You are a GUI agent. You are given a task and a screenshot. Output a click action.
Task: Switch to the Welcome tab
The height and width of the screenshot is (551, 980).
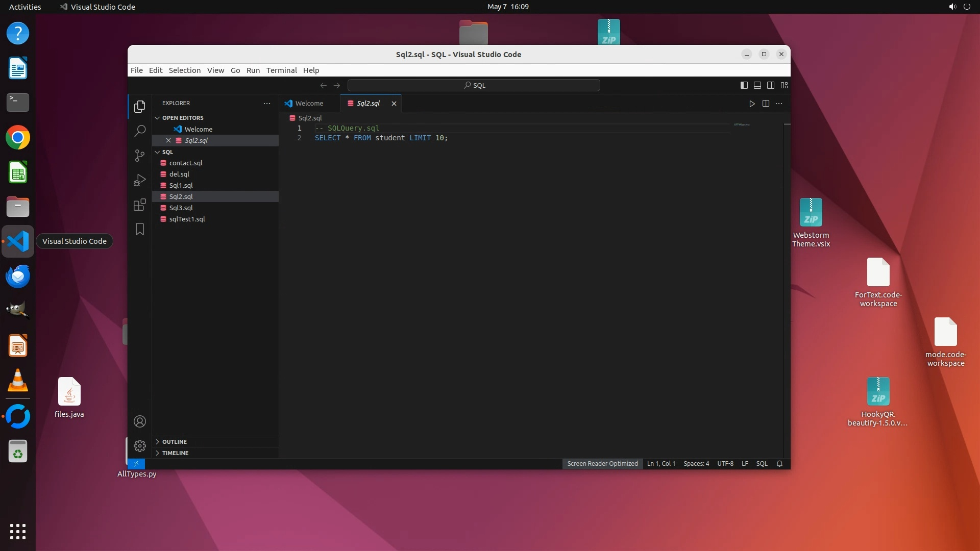click(308, 104)
